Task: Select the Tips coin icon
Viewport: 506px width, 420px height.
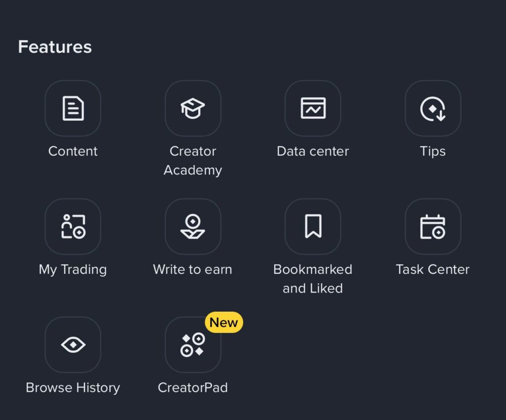Action: pyautogui.click(x=433, y=108)
